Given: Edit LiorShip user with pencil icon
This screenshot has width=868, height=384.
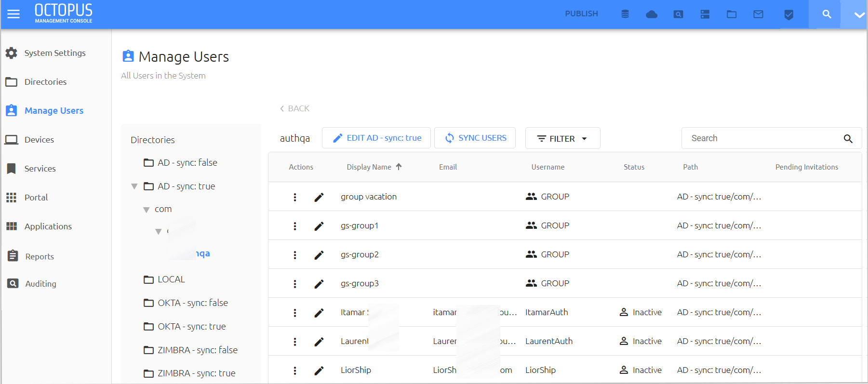Looking at the screenshot, I should pyautogui.click(x=319, y=371).
